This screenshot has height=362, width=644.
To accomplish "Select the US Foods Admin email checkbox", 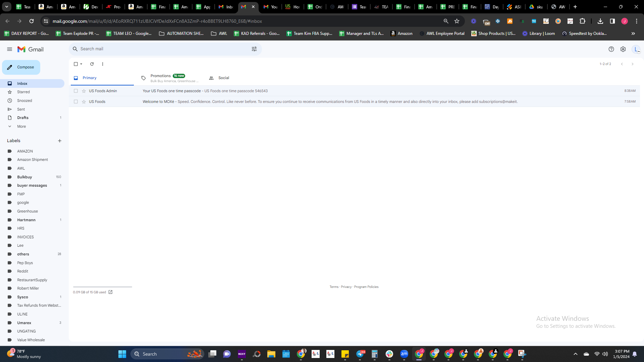I will (x=76, y=91).
